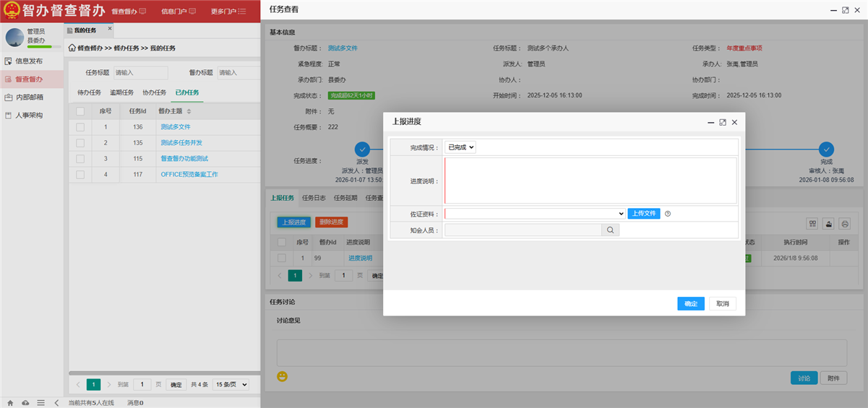This screenshot has height=408, width=868.
Task: Toggle the select-all checkbox in task list header
Action: [x=80, y=111]
